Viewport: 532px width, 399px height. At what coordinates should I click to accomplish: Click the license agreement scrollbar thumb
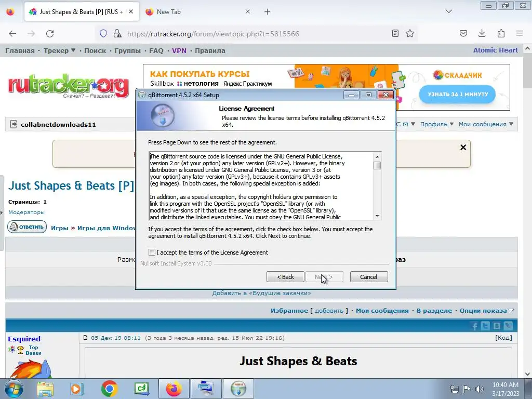point(377,165)
